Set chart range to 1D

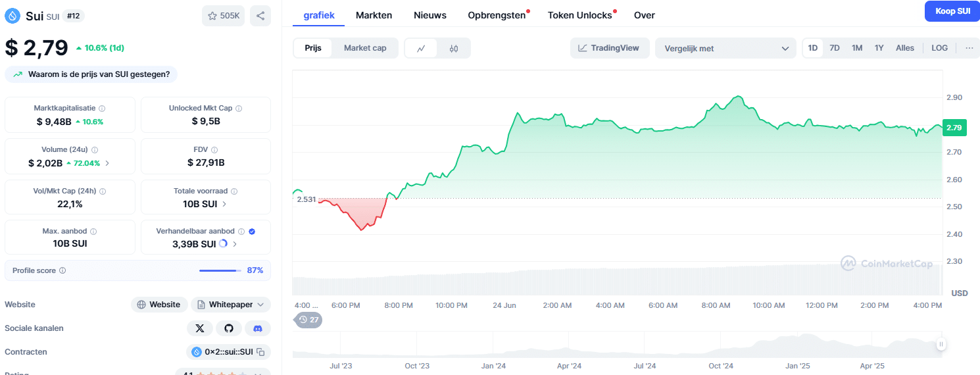pyautogui.click(x=813, y=48)
